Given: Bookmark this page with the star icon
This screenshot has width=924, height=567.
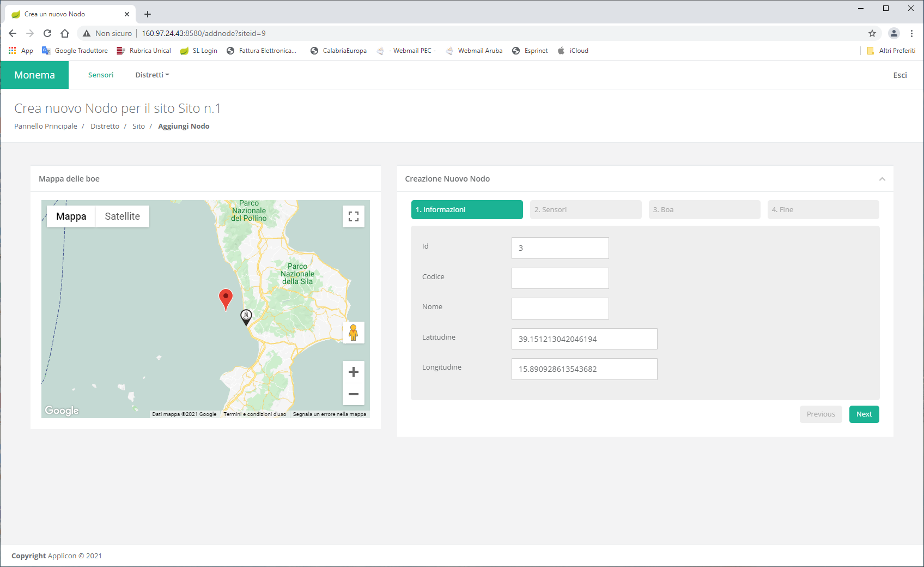Looking at the screenshot, I should pyautogui.click(x=872, y=33).
